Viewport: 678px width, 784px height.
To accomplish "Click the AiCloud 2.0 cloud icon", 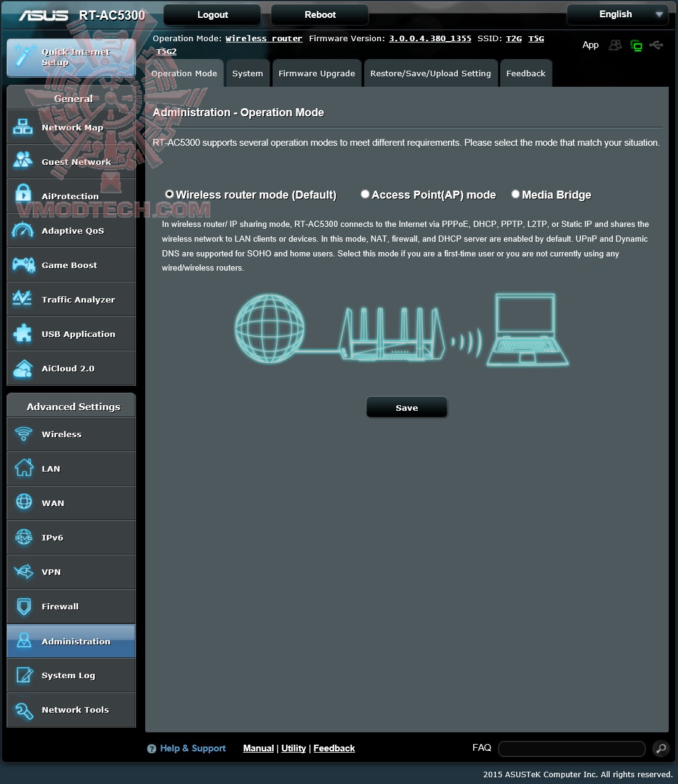I will pyautogui.click(x=23, y=368).
